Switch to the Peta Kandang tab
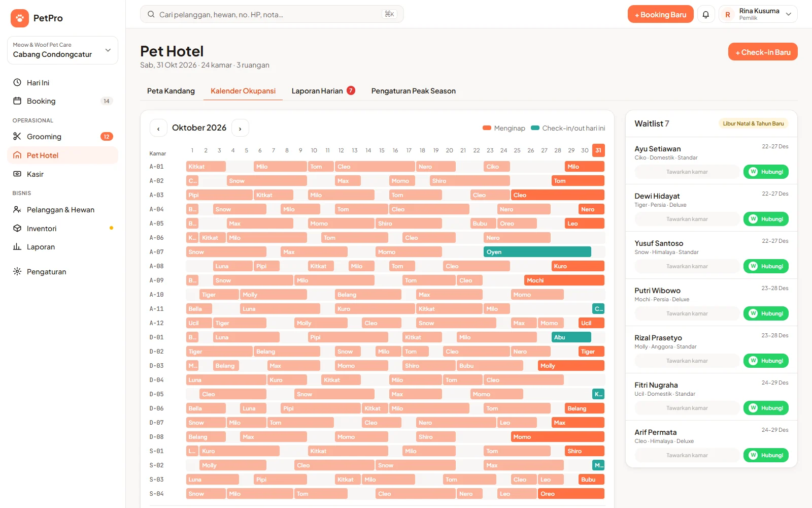Screen dimensions: 812x508 [171, 91]
